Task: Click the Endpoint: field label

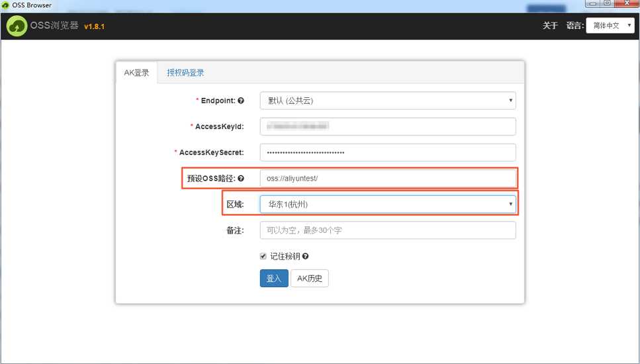Action: click(218, 101)
